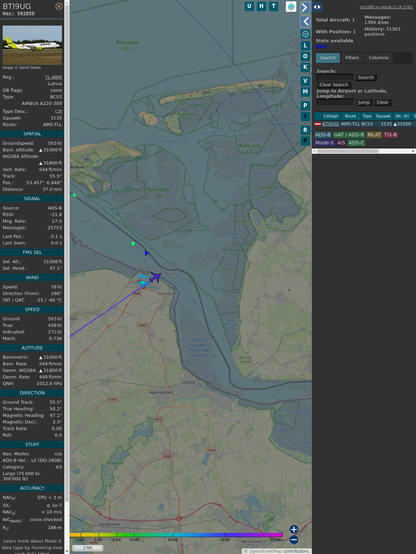Image resolution: width=416 pixels, height=554 pixels.
Task: Click the O map option button
Action: tap(305, 56)
